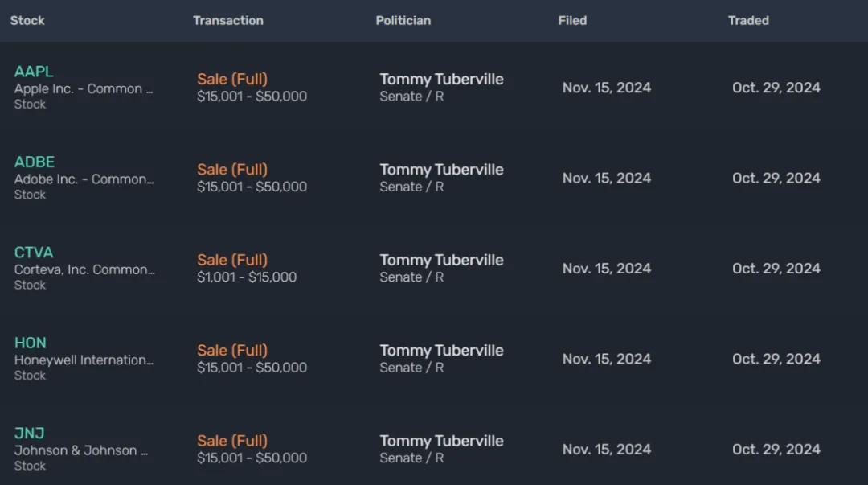
Task: Open the ADBE ticker link
Action: (35, 162)
